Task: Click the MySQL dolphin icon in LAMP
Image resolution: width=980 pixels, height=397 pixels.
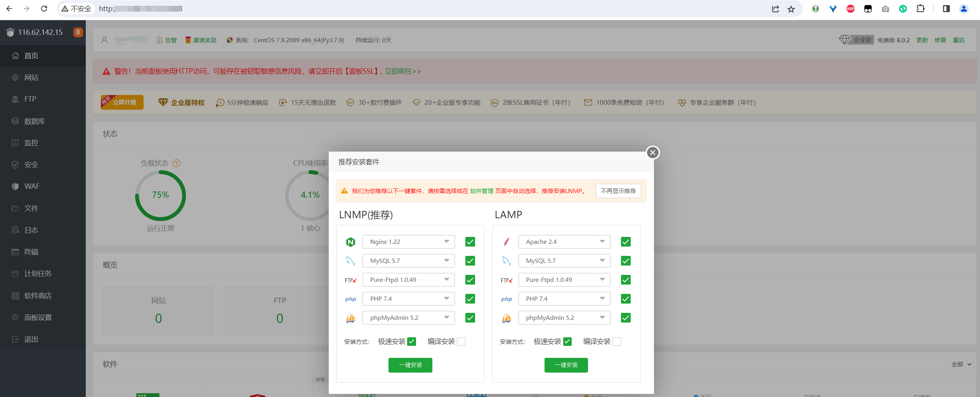Action: tap(506, 261)
